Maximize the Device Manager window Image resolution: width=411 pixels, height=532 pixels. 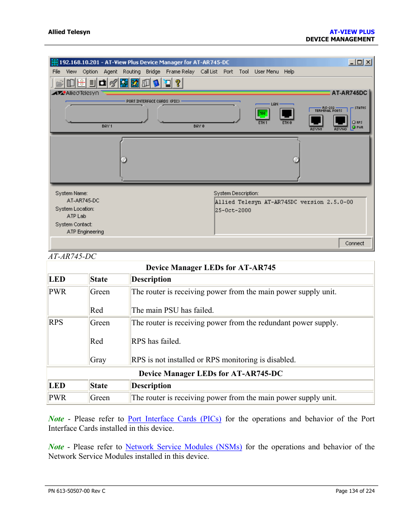click(x=359, y=62)
